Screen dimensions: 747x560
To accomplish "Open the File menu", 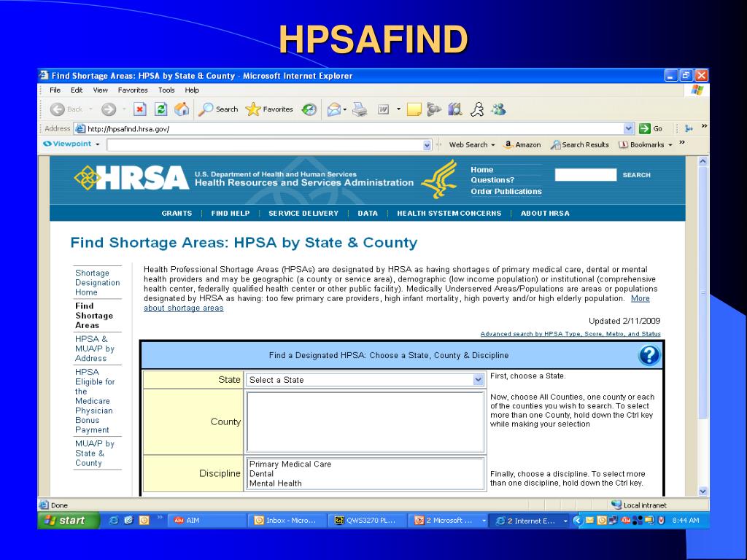I will 55,90.
